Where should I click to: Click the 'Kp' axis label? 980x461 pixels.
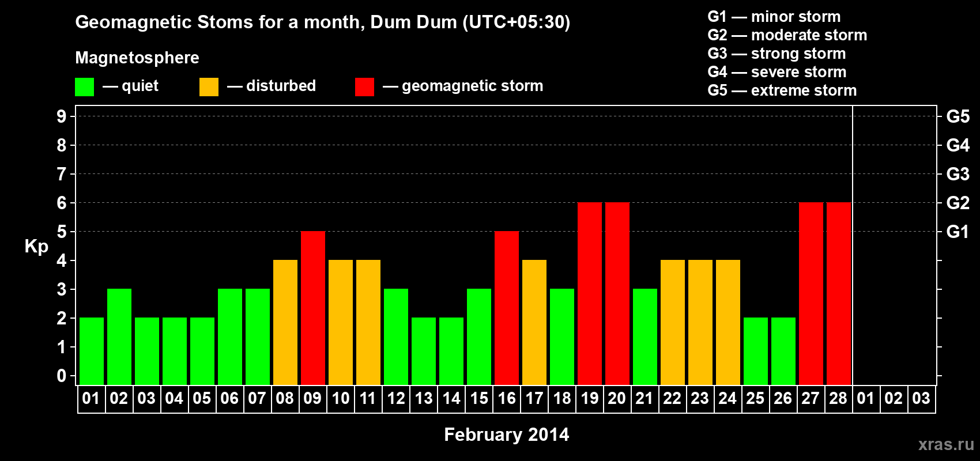36,247
